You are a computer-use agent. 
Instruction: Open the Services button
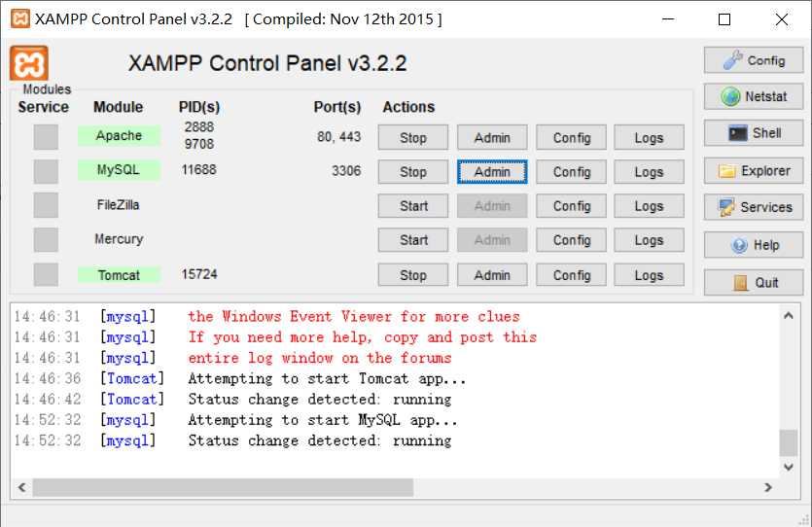(x=754, y=207)
